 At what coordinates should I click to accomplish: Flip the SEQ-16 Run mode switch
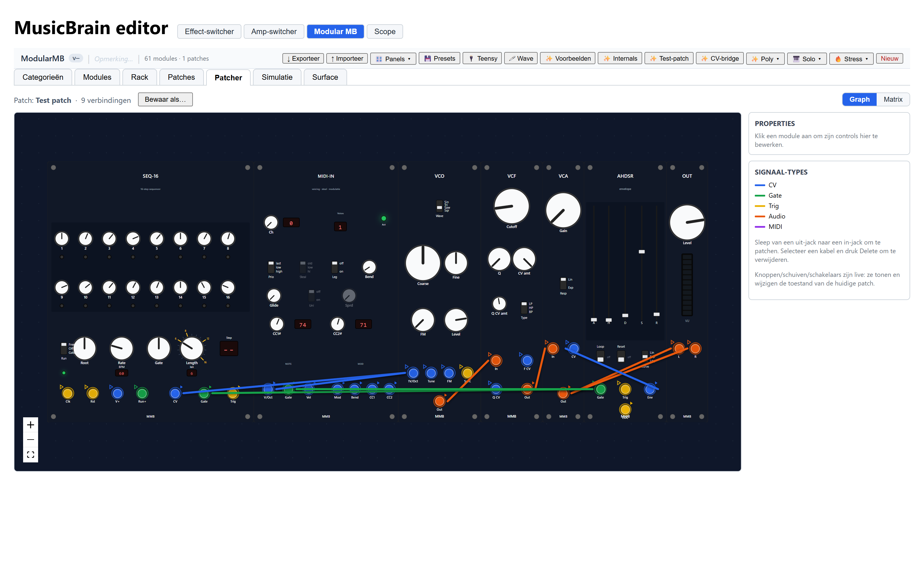(x=64, y=349)
